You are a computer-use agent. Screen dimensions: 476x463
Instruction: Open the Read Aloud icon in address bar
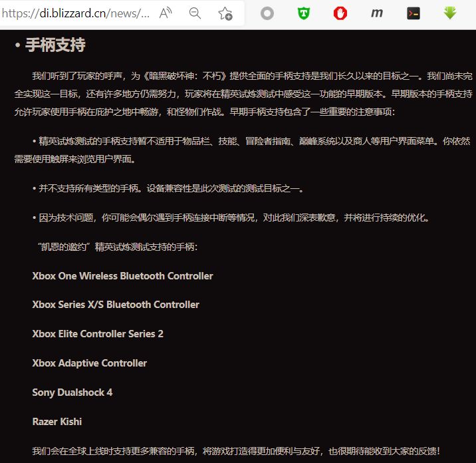click(x=166, y=13)
